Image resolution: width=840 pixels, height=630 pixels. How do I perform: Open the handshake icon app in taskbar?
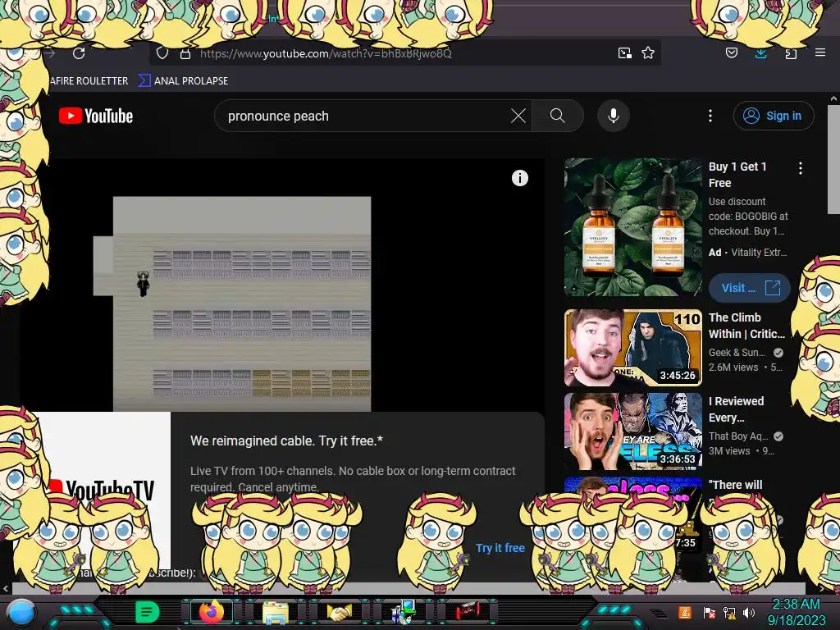click(340, 612)
